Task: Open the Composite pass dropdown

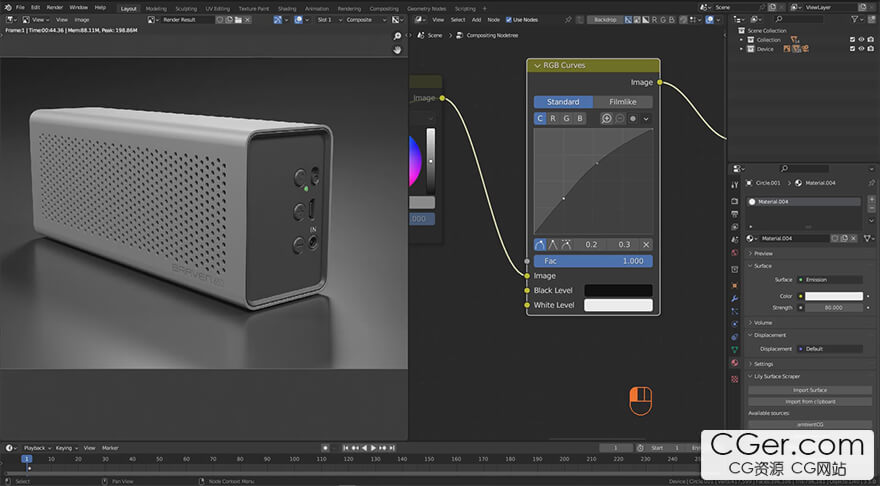Action: tap(366, 20)
